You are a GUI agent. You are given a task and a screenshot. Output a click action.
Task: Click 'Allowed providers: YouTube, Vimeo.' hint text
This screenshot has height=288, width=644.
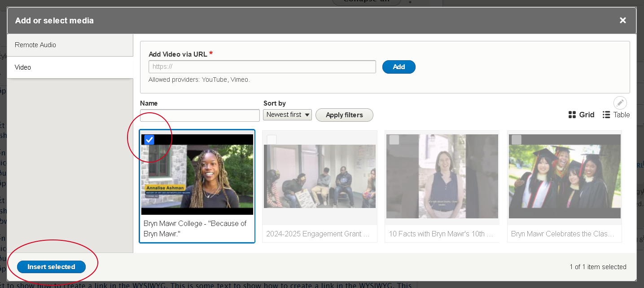pos(199,80)
